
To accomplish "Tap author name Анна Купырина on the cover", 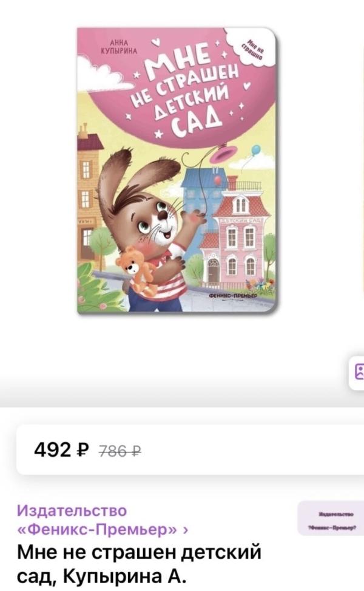I will [x=118, y=47].
